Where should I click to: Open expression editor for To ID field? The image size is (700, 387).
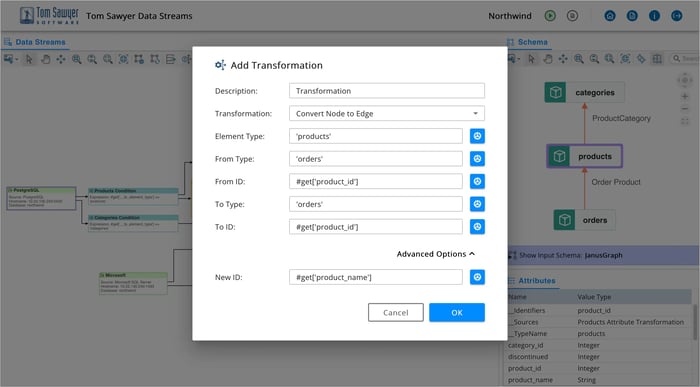(477, 227)
